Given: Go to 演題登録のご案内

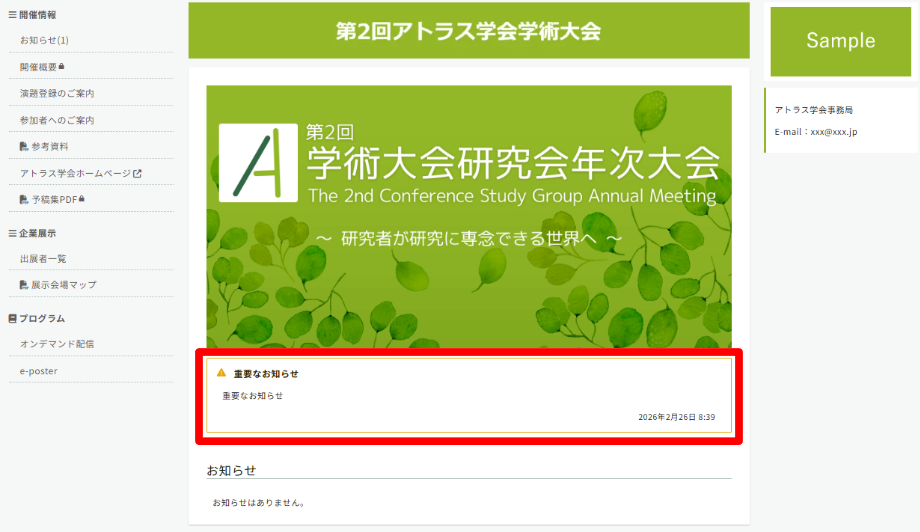Looking at the screenshot, I should [x=57, y=93].
